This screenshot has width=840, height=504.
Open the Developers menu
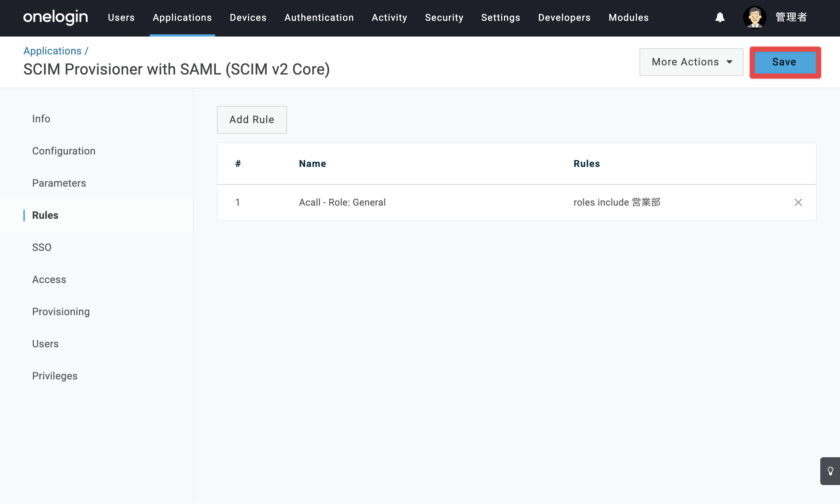(x=564, y=18)
